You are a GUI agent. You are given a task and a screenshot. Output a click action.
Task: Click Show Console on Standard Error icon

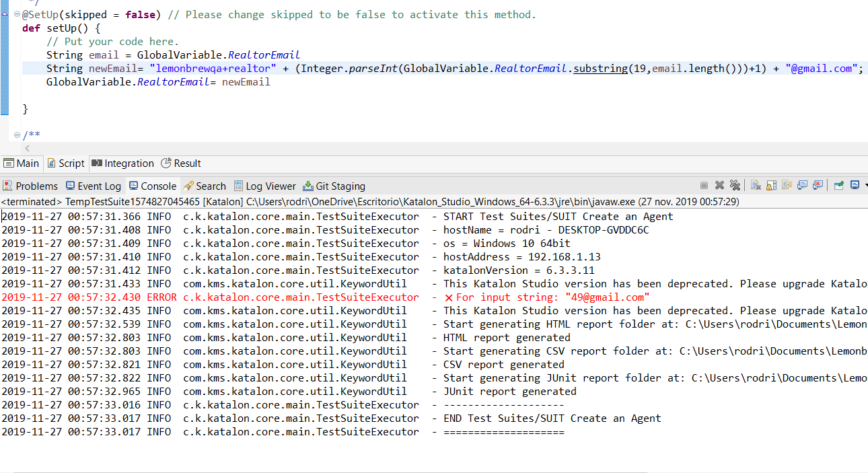(x=818, y=186)
